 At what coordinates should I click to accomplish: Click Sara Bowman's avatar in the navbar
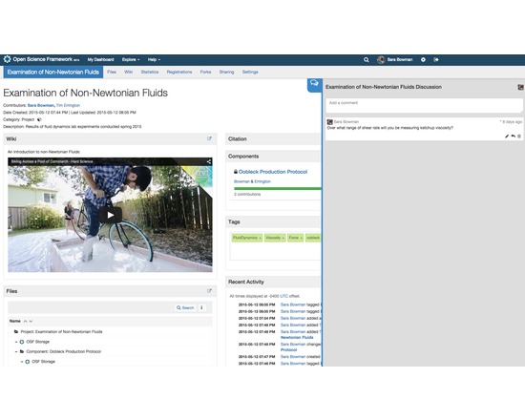381,59
